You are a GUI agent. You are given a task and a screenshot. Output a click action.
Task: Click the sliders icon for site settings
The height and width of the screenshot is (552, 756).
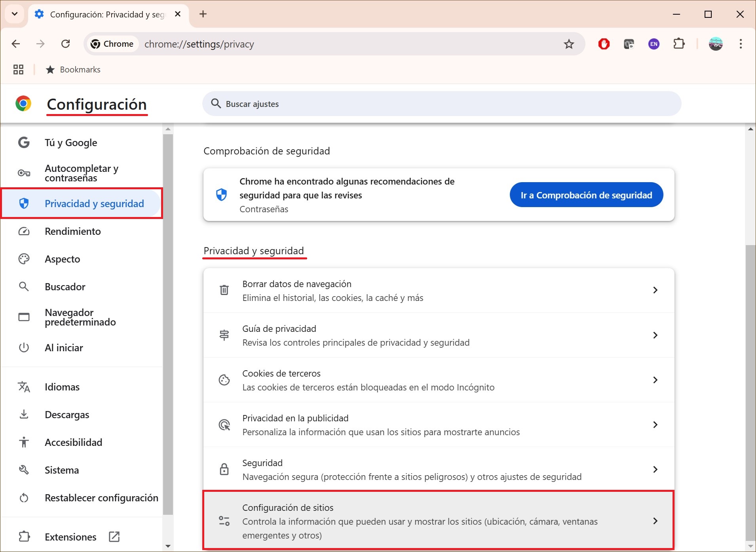click(224, 521)
